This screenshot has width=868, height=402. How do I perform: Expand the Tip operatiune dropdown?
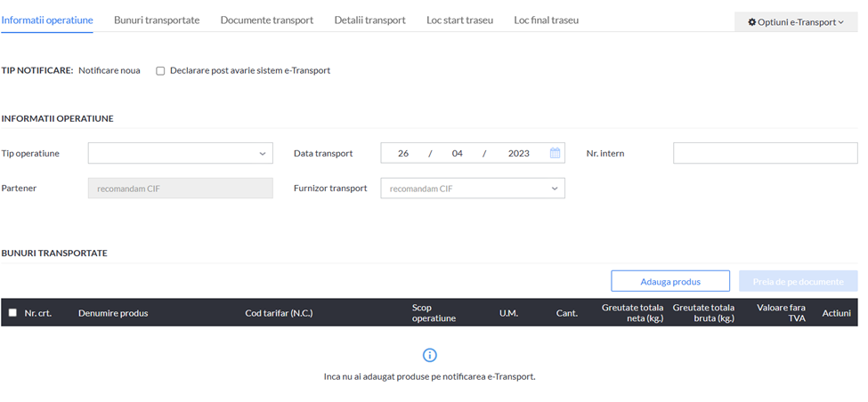181,153
